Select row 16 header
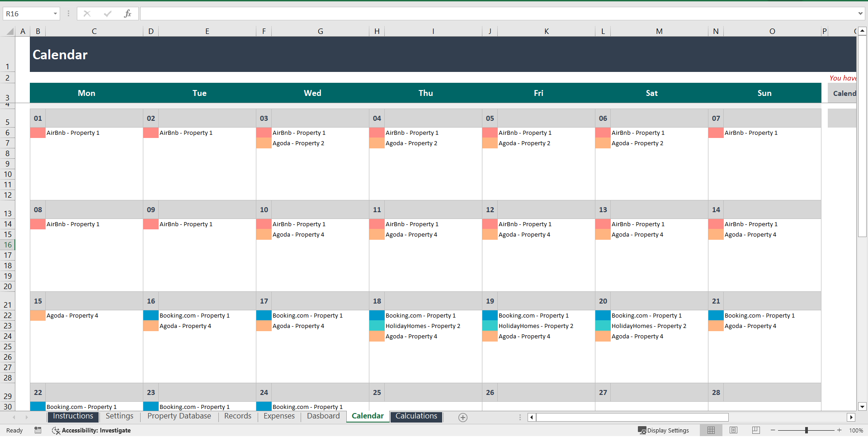 click(8, 245)
